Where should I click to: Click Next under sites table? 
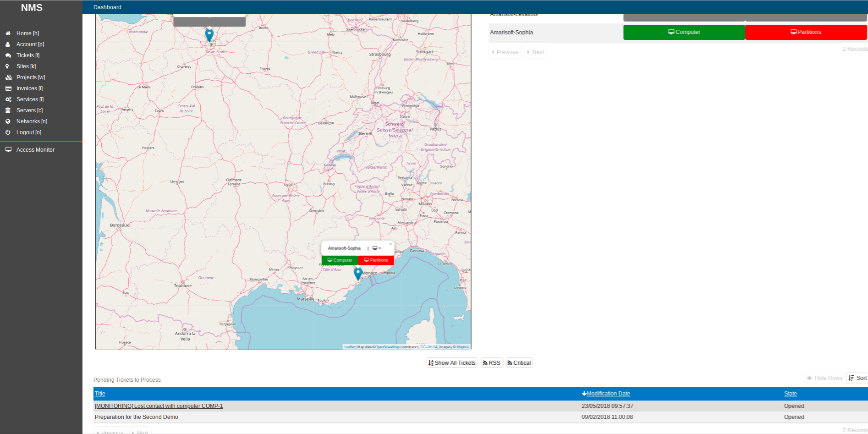click(535, 52)
